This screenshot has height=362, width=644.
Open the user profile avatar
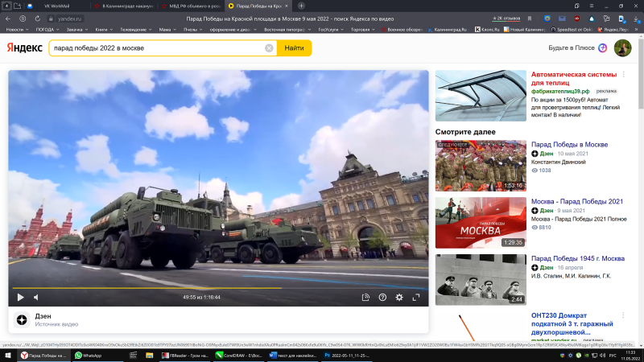click(622, 48)
